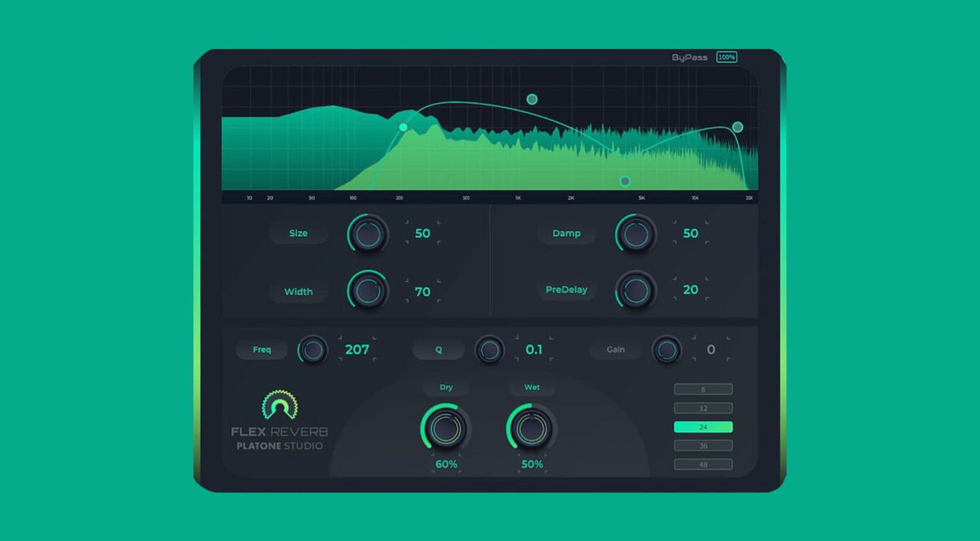Open the Size value stepper arrows
This screenshot has height=541, width=980.
tap(422, 233)
